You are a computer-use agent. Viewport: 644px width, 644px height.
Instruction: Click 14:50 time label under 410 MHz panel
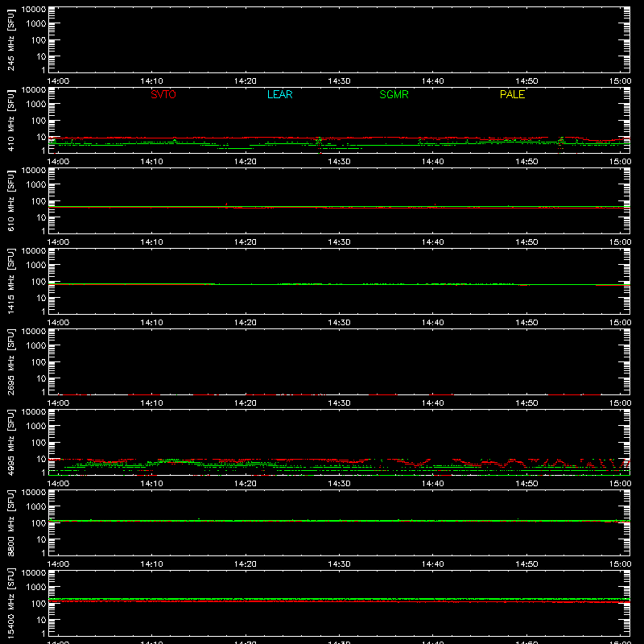tap(526, 162)
